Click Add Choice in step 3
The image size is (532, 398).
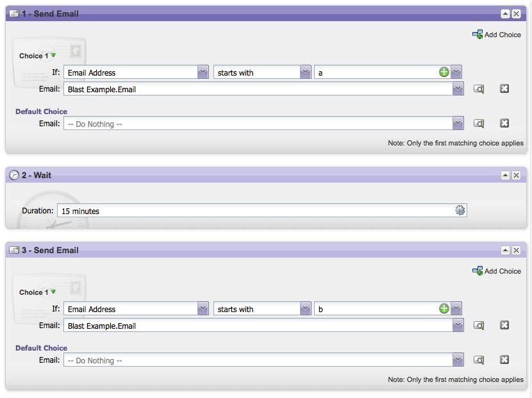[497, 271]
